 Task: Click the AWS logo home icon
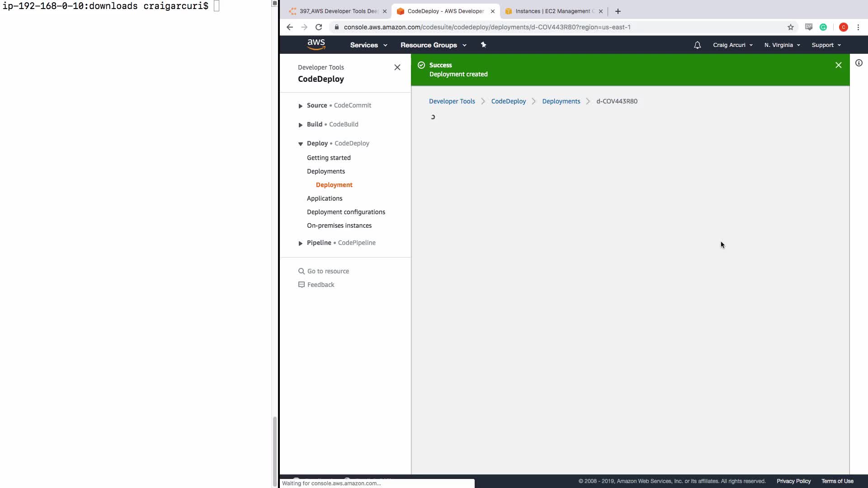[316, 44]
